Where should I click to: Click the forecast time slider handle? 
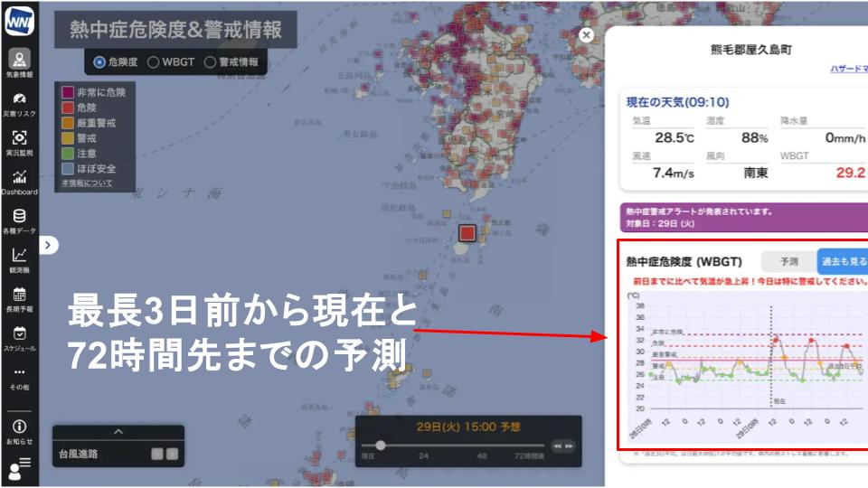tap(381, 445)
